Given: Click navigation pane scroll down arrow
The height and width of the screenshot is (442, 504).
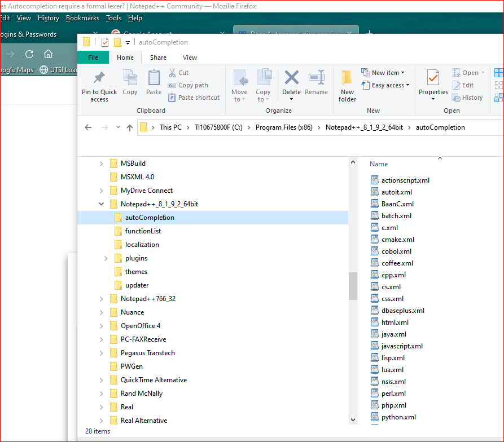Looking at the screenshot, I should click(353, 420).
